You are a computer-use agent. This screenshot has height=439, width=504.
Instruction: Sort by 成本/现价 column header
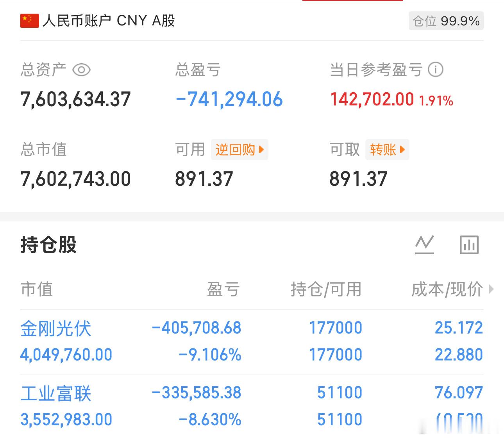pyautogui.click(x=447, y=289)
